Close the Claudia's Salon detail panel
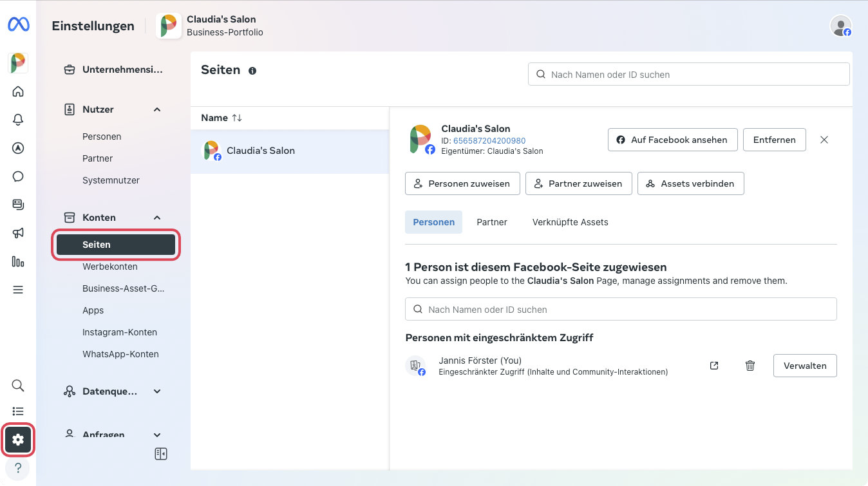The width and height of the screenshot is (868, 486). coord(824,140)
